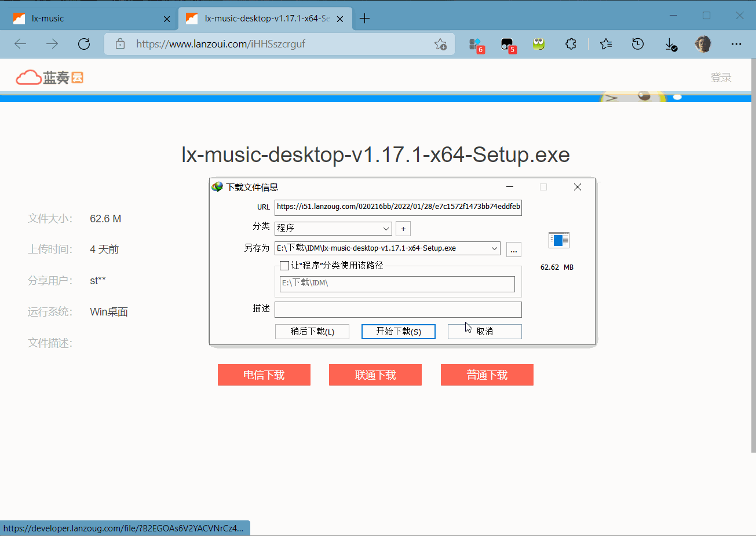Click the browser refresh icon

point(84,44)
